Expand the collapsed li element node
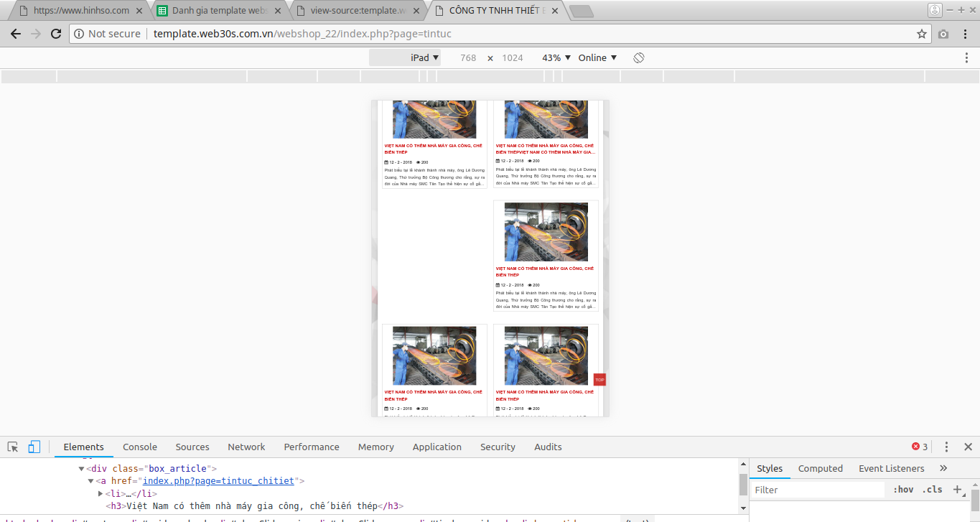The image size is (980, 522). pos(101,493)
